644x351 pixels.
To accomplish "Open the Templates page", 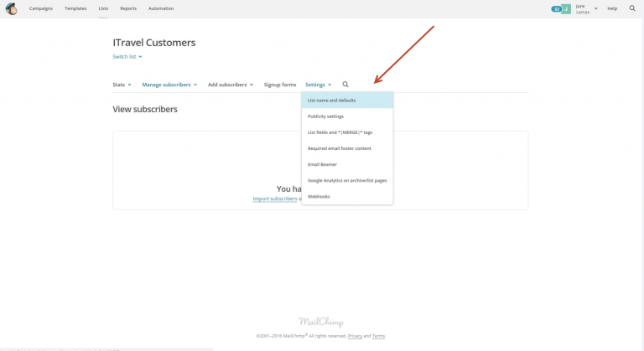I will tap(75, 8).
